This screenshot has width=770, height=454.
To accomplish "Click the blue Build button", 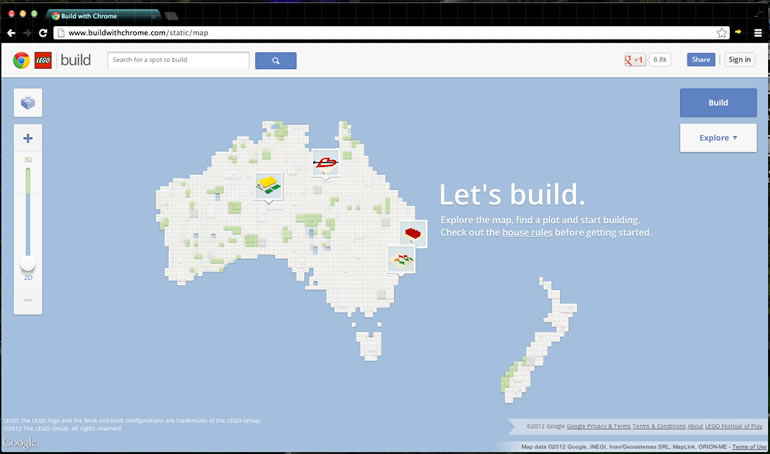I will (718, 103).
